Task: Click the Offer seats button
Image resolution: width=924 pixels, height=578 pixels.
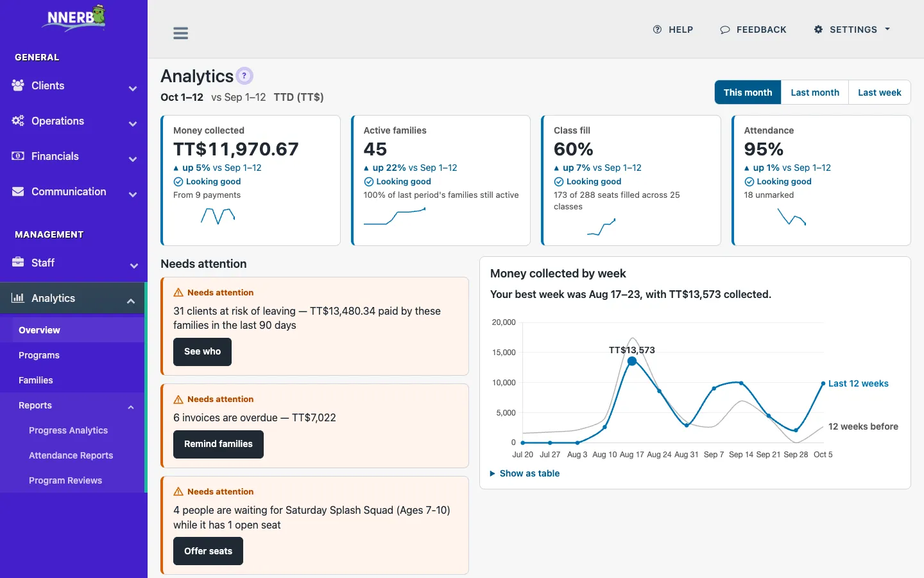Action: pyautogui.click(x=208, y=551)
